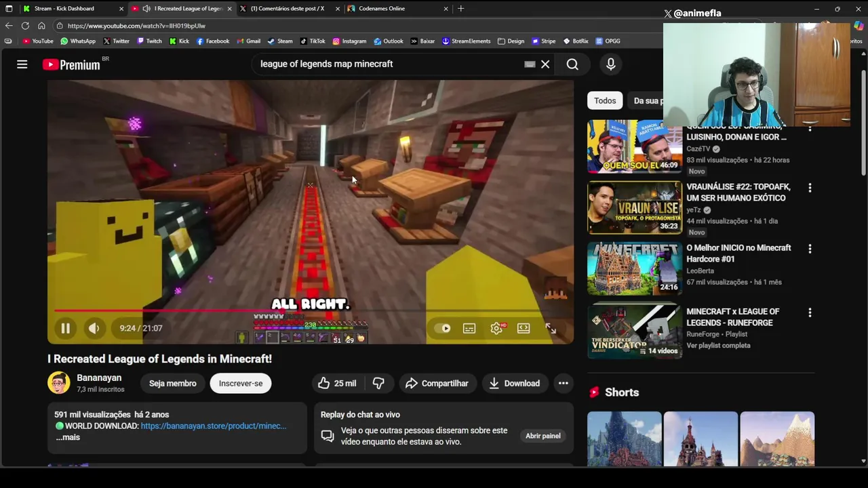Start voice search with the microphone
The image size is (868, 488).
(x=610, y=64)
